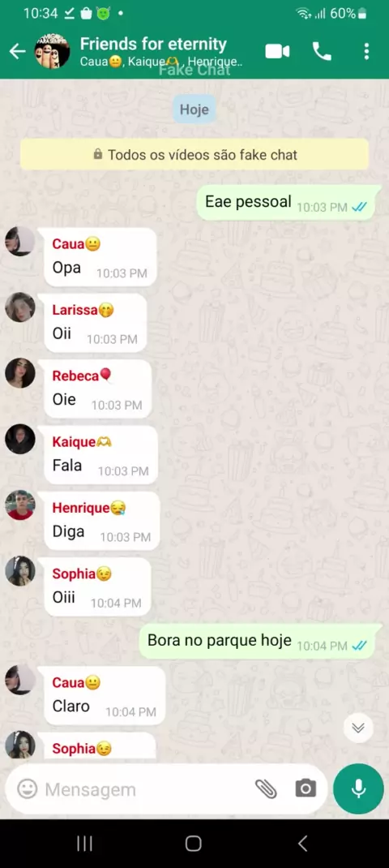Tap the green microphone record button
The width and height of the screenshot is (389, 868).
(x=358, y=789)
